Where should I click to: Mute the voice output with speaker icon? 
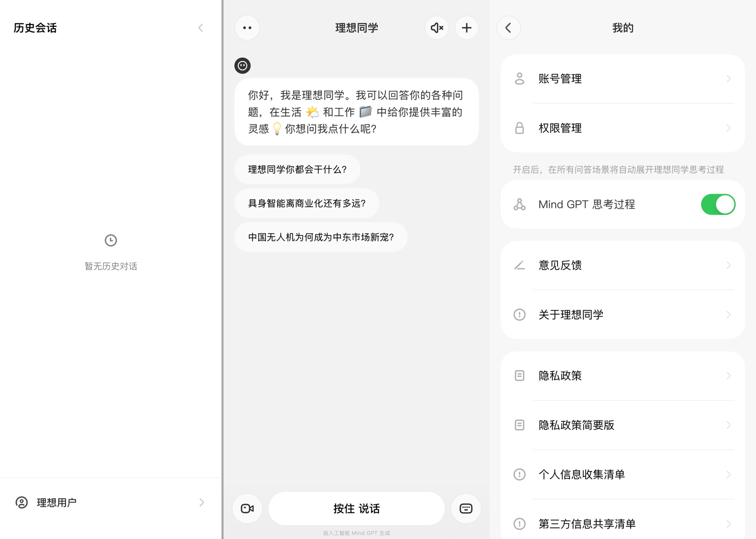[x=436, y=28]
